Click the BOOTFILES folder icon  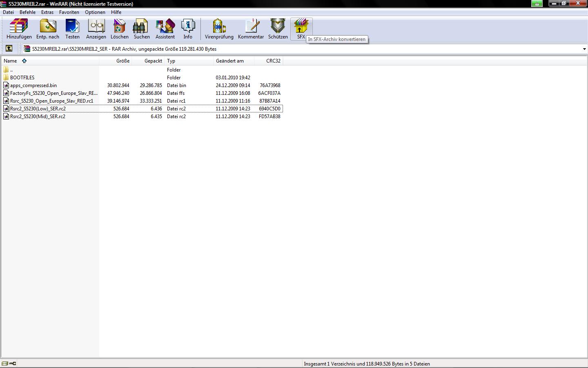(x=6, y=78)
